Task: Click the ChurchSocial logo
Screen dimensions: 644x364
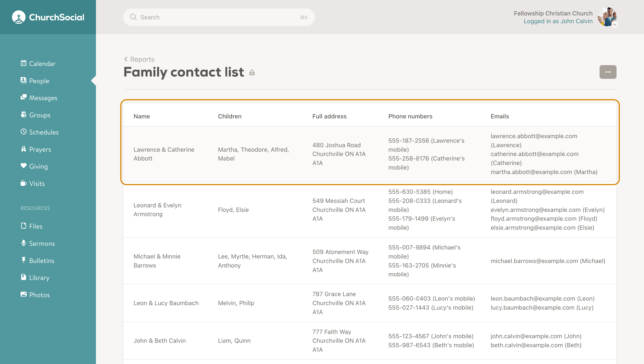Action: [48, 17]
